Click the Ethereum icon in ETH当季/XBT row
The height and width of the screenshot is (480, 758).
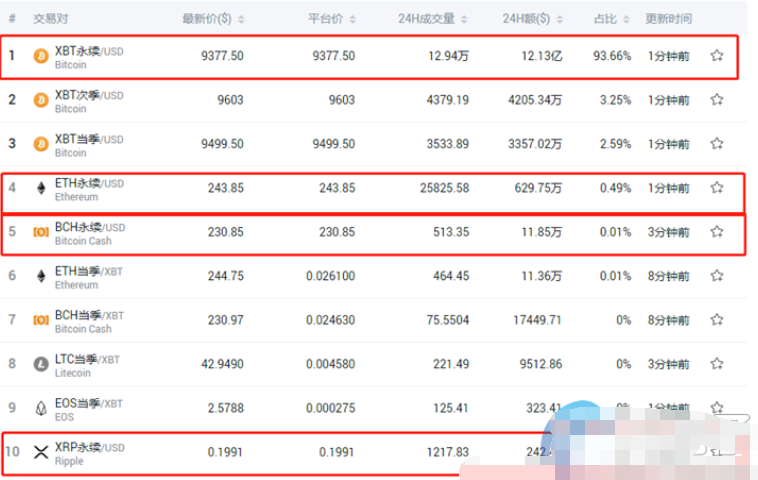[41, 276]
